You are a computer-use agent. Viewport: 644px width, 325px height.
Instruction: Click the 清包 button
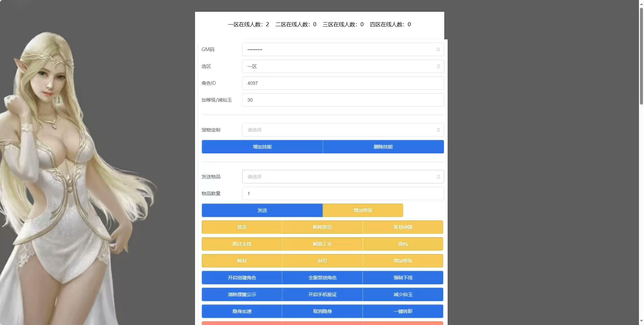[403, 244]
